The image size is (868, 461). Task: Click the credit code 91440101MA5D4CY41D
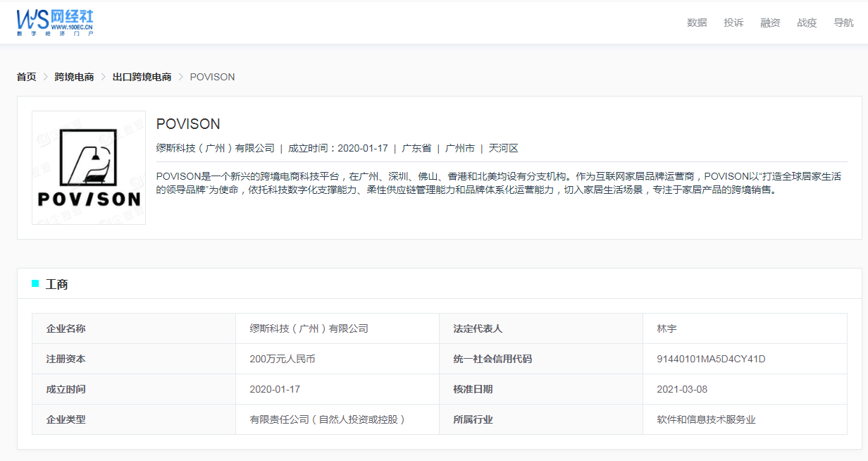pyautogui.click(x=711, y=359)
